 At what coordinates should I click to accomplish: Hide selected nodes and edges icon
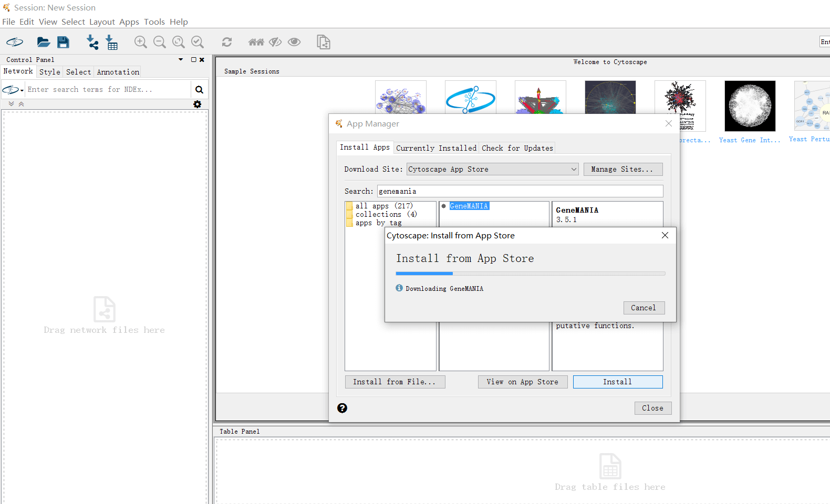[x=275, y=42]
